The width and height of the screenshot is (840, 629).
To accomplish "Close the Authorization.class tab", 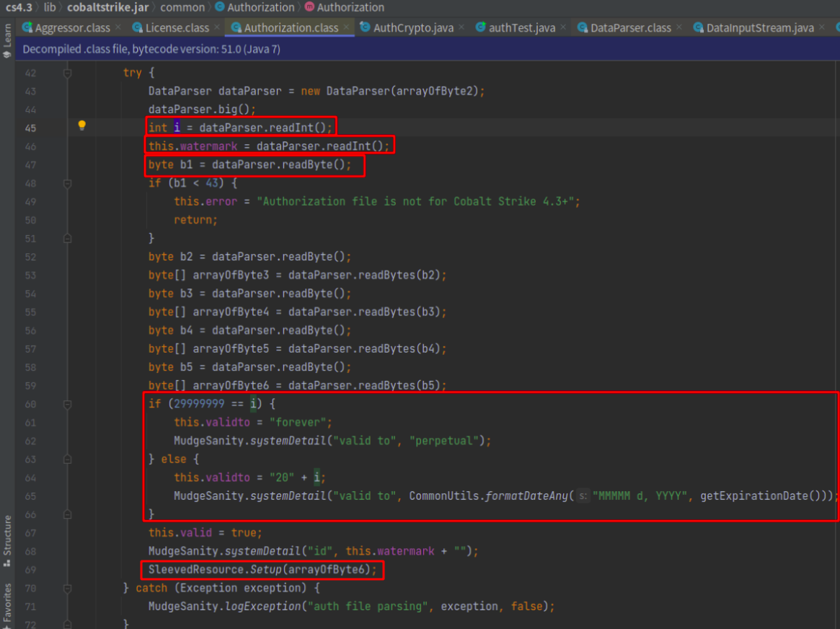I will [347, 27].
